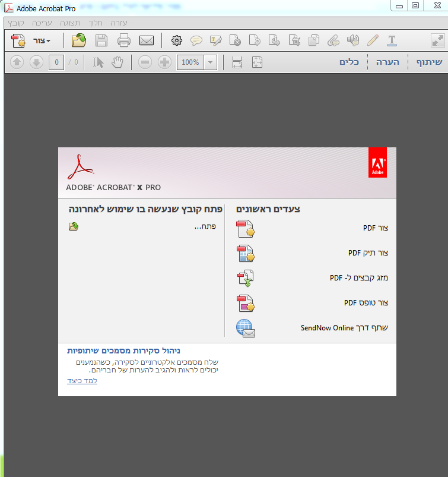This screenshot has height=477, width=448.
Task: Click the Create PDF icon in welcome panel
Action: (x=246, y=229)
